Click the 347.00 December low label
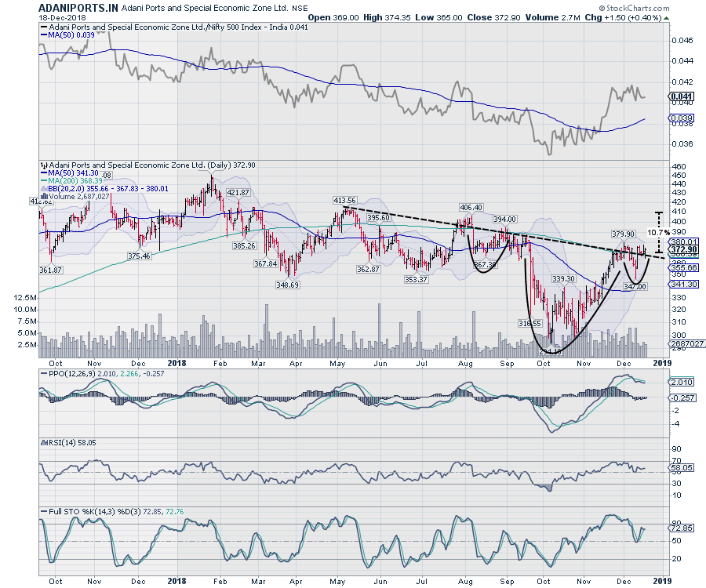Viewport: 706px width, 588px height. 635,286
